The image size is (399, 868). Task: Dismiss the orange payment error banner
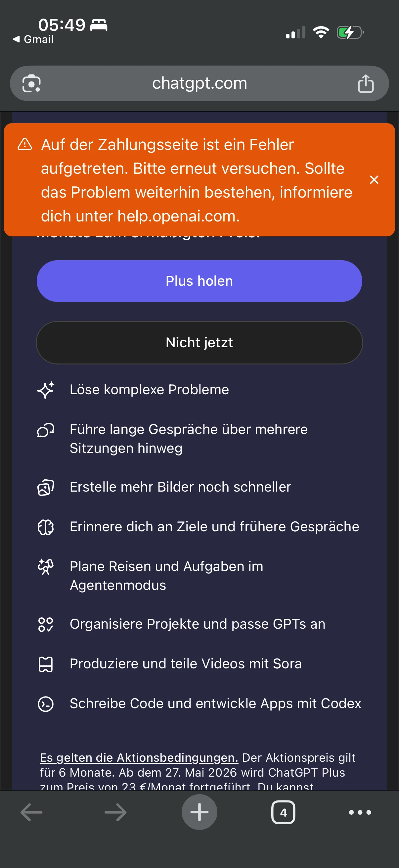(374, 180)
